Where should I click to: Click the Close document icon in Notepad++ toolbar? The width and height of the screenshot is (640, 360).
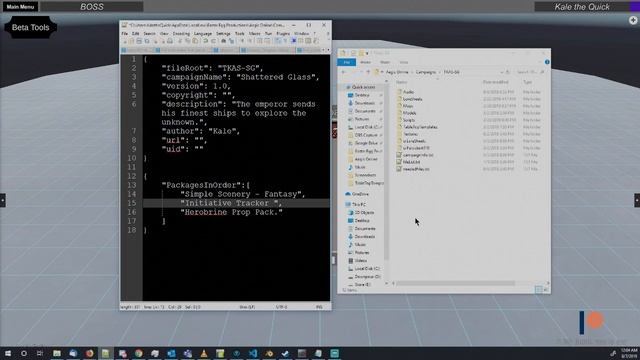click(x=156, y=41)
